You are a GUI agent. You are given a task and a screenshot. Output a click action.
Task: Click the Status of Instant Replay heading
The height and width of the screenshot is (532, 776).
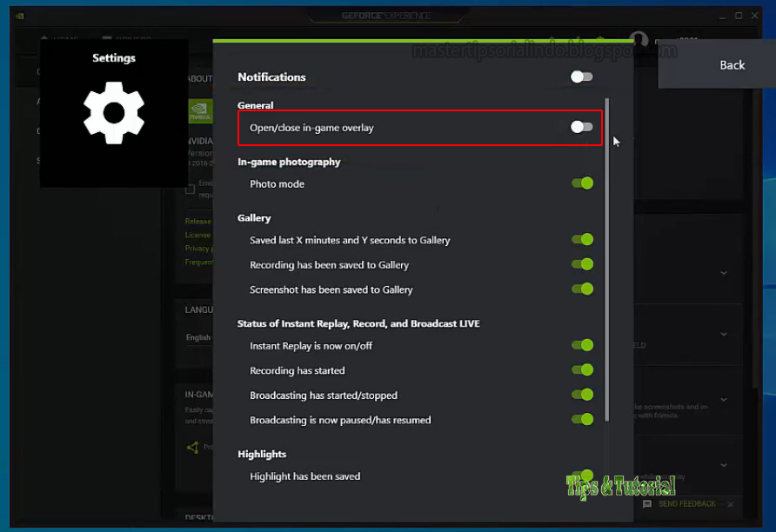(358, 323)
